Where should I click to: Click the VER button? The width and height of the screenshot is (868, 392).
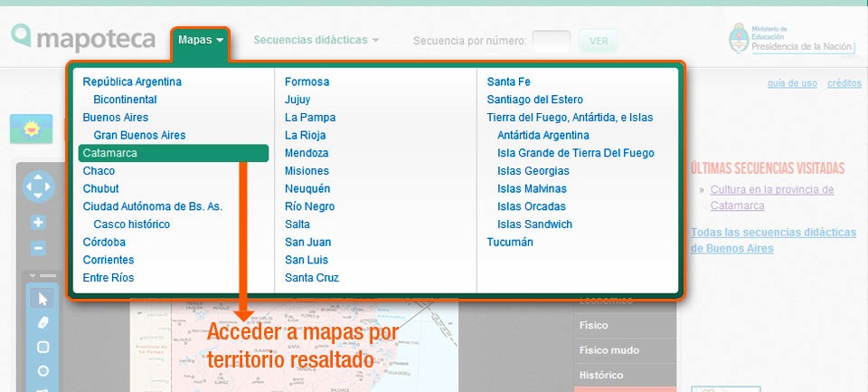599,41
